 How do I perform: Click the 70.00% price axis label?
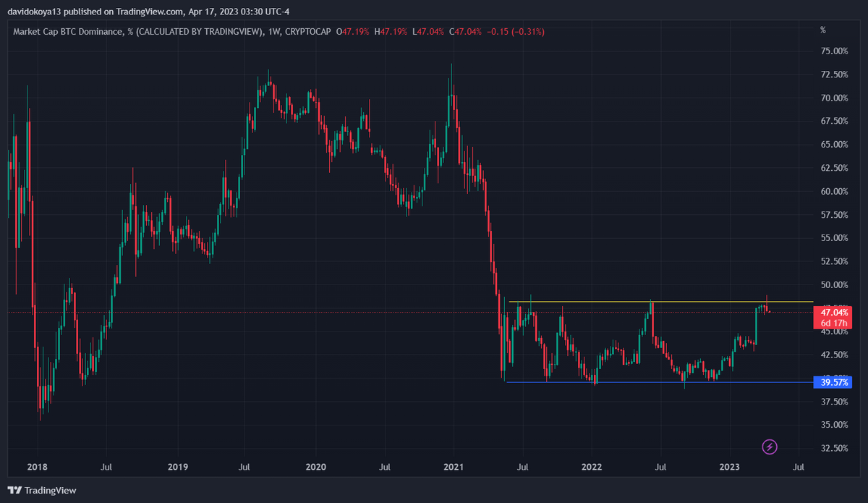pos(834,98)
